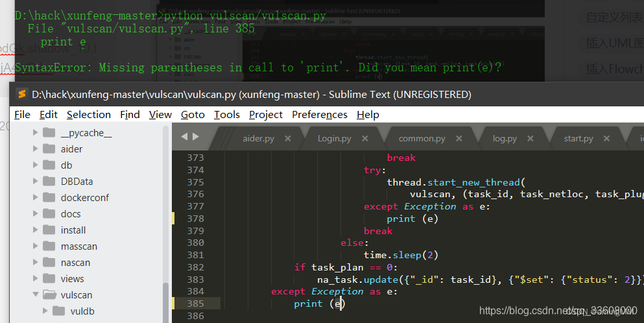Image resolution: width=644 pixels, height=323 pixels.
Task: Switch to the Login.py tab
Action: (334, 139)
